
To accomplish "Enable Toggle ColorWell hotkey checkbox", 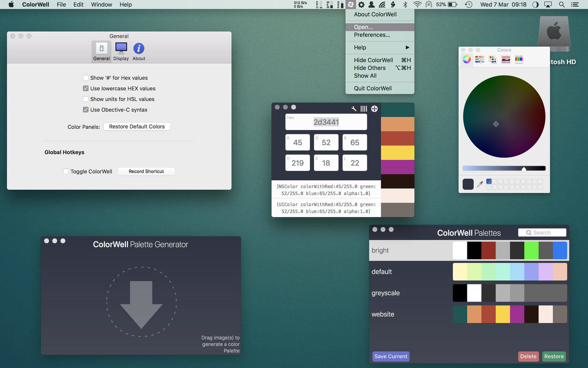I will click(66, 171).
